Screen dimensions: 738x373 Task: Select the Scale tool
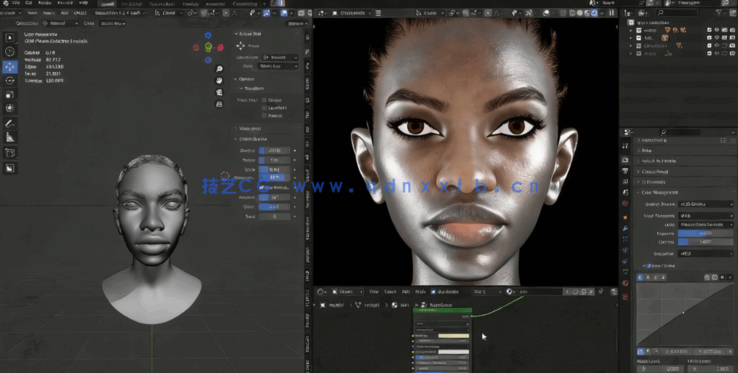tap(9, 95)
